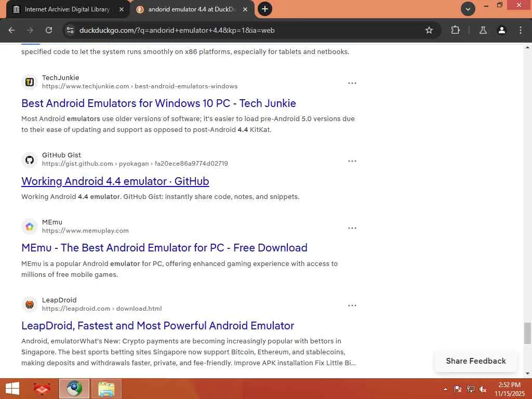The width and height of the screenshot is (532, 399).
Task: Click the muted volume tray icon
Action: [x=483, y=389]
